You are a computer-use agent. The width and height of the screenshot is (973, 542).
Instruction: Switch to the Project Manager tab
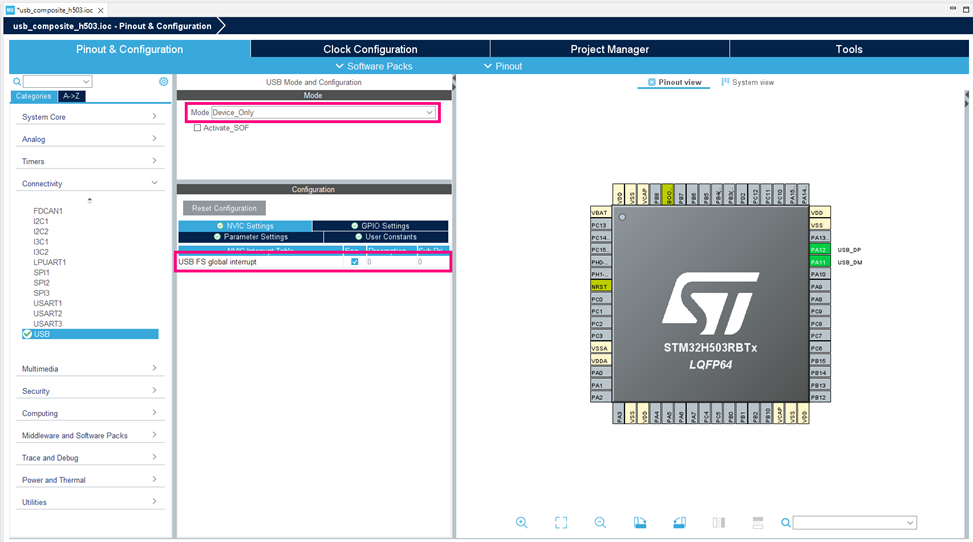pos(610,49)
